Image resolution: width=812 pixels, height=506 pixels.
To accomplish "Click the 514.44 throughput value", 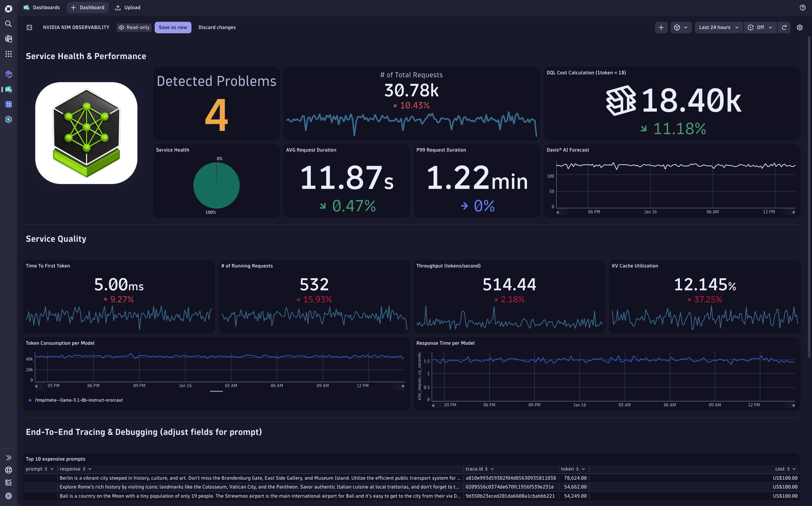I will [x=510, y=284].
